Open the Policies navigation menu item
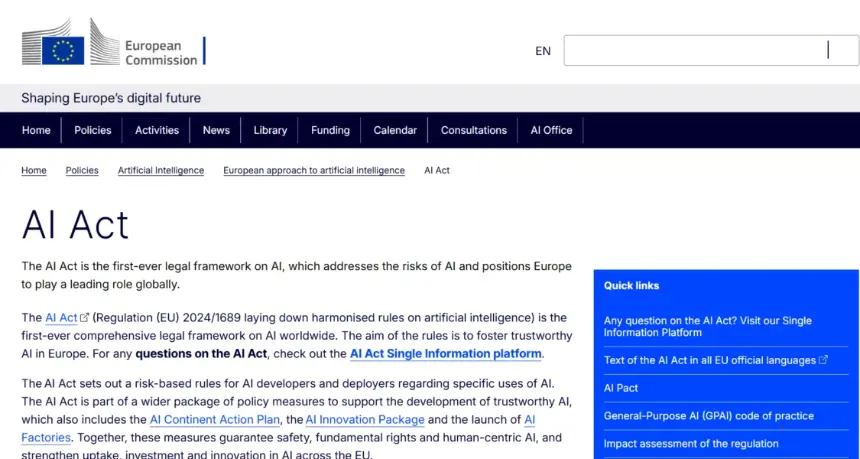860x459 pixels. [93, 130]
